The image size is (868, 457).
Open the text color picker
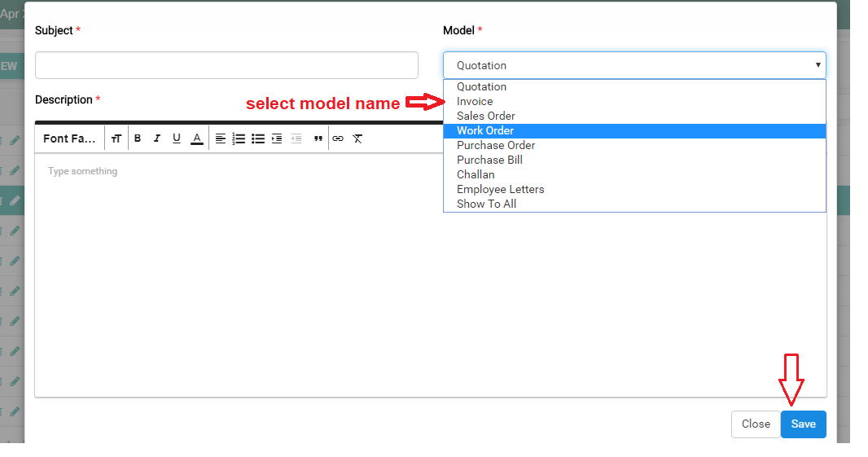pos(197,138)
